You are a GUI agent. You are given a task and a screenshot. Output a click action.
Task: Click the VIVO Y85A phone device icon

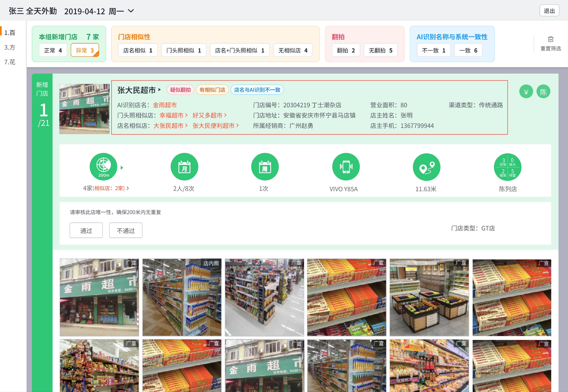tap(346, 167)
